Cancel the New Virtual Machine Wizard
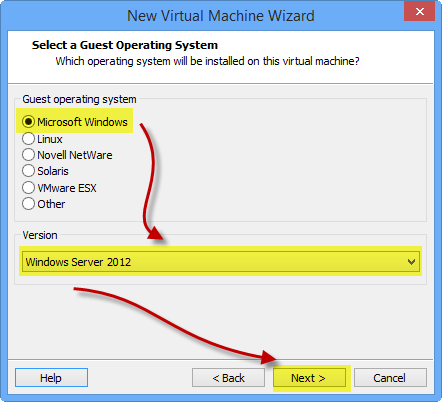Viewport: 442px width, 402px height. coord(390,378)
